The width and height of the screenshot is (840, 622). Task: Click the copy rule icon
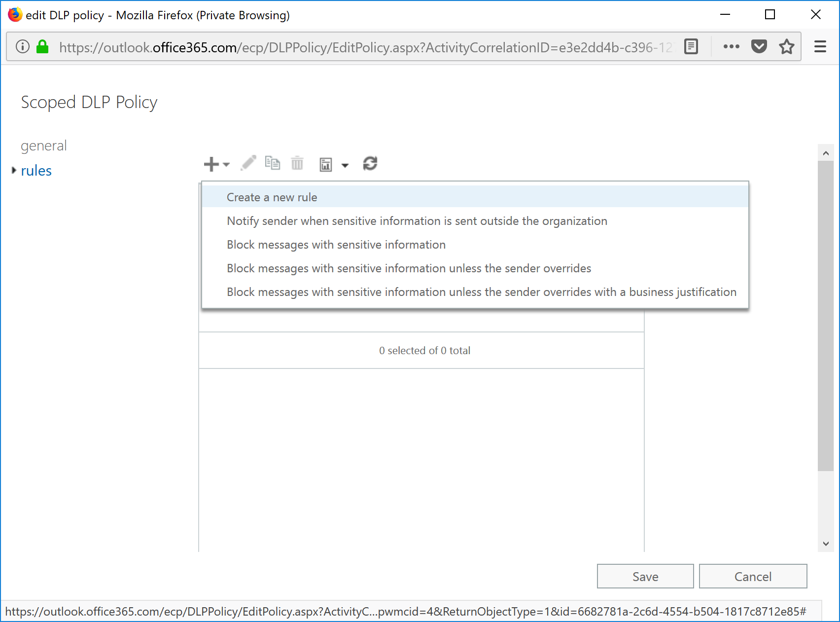pyautogui.click(x=272, y=163)
